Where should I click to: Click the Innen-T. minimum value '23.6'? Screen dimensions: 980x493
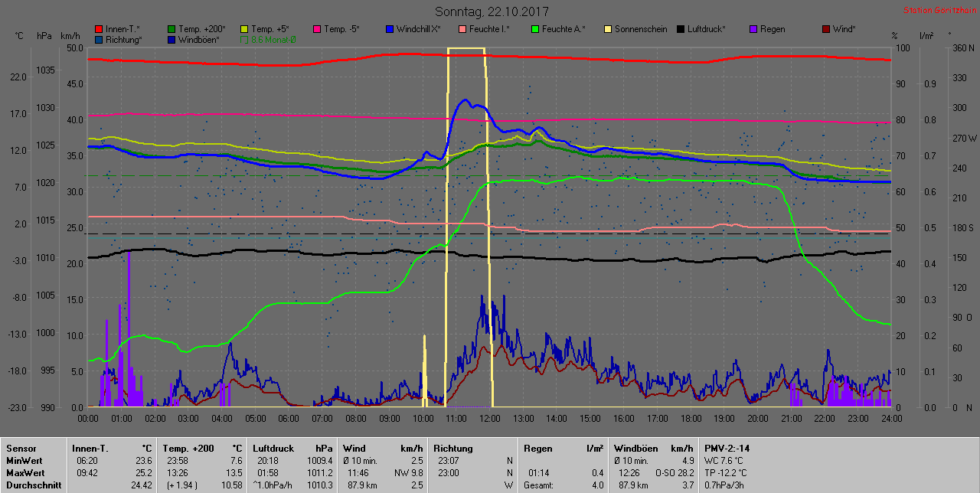tap(143, 459)
